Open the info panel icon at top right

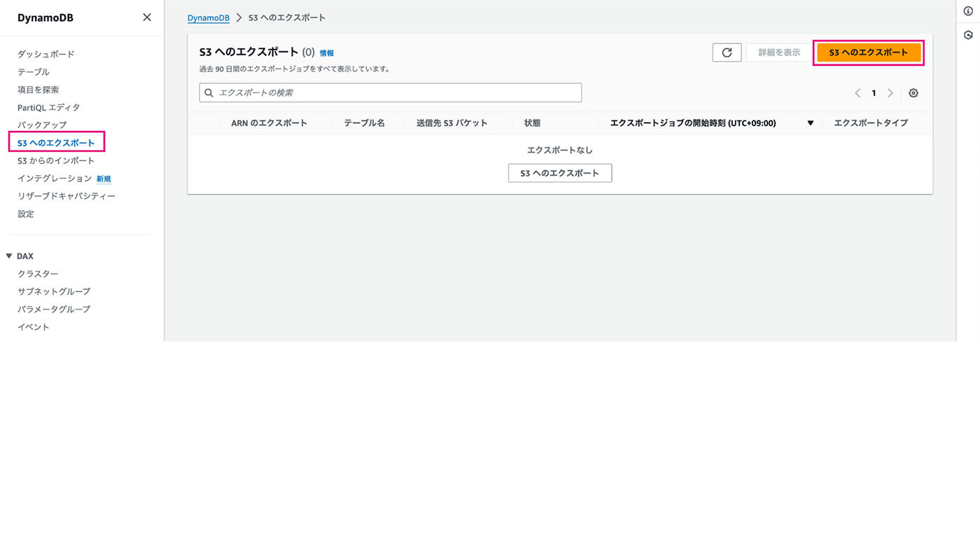click(968, 11)
